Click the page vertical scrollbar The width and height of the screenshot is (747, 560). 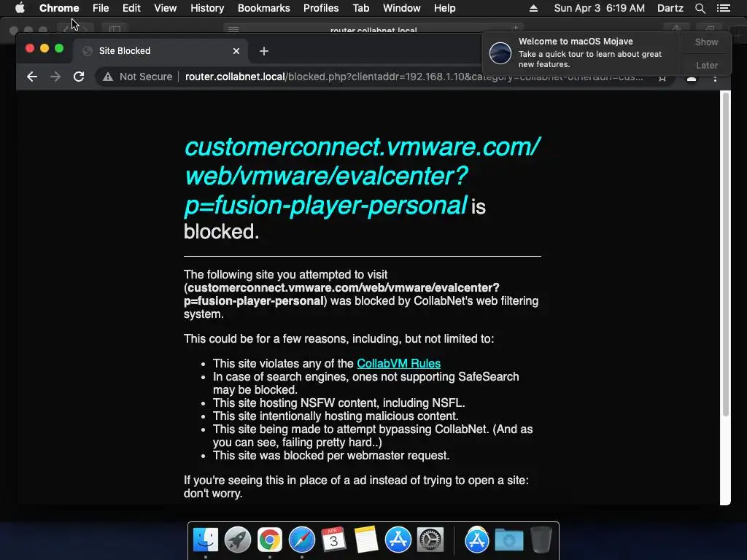pyautogui.click(x=726, y=254)
